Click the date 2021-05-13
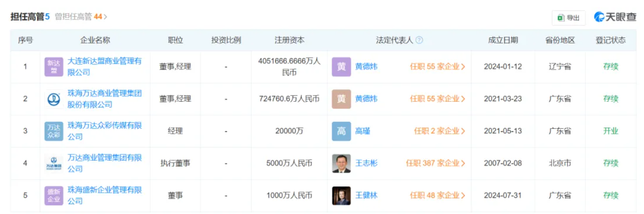Viewport: 644px width, 214px height. point(503,131)
